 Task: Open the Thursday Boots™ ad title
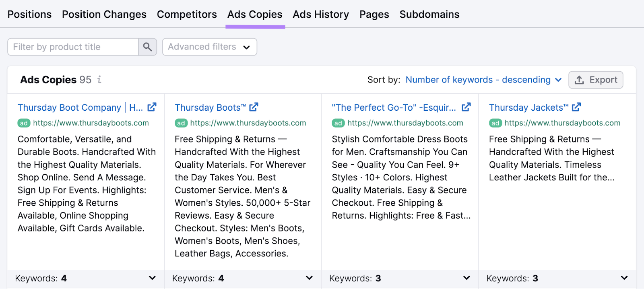(210, 107)
